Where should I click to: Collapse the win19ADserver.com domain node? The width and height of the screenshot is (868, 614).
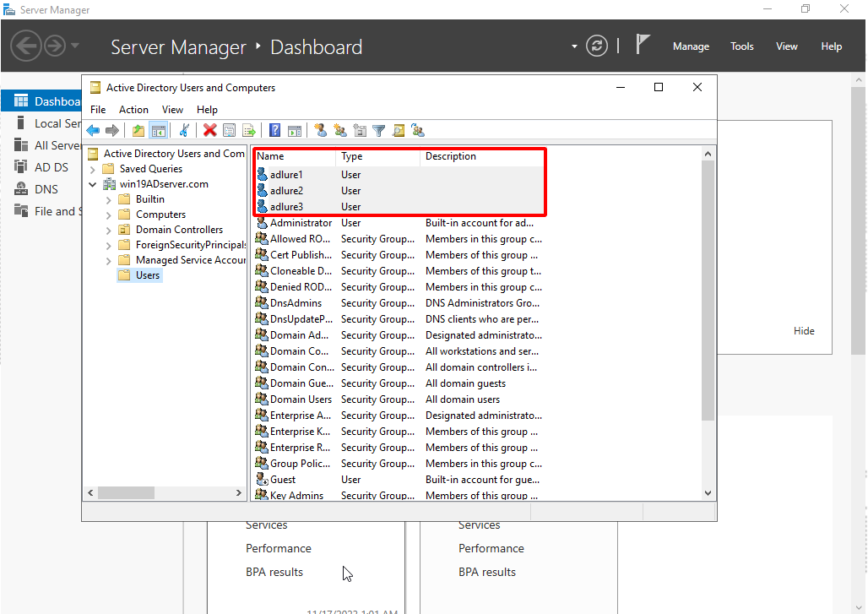point(92,184)
